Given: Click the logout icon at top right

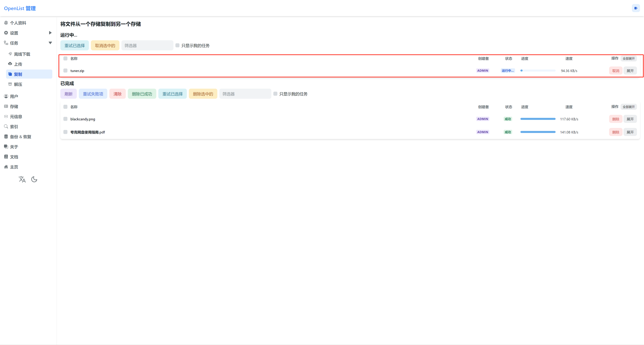Looking at the screenshot, I should 636,8.
